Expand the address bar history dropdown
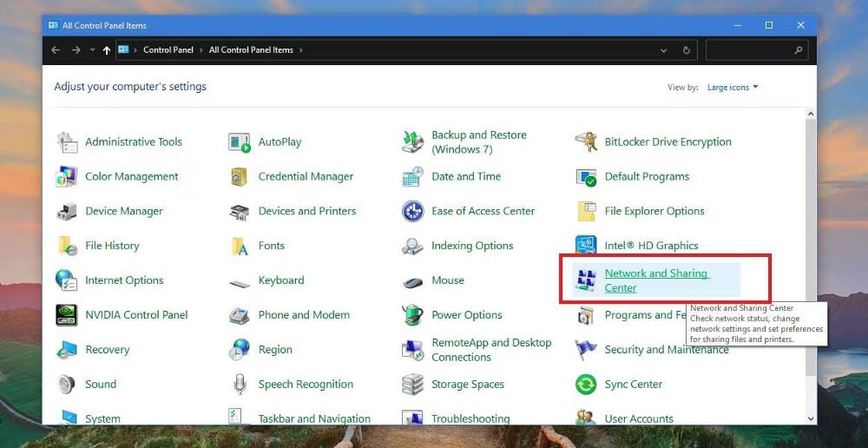The height and width of the screenshot is (448, 868). coord(664,50)
